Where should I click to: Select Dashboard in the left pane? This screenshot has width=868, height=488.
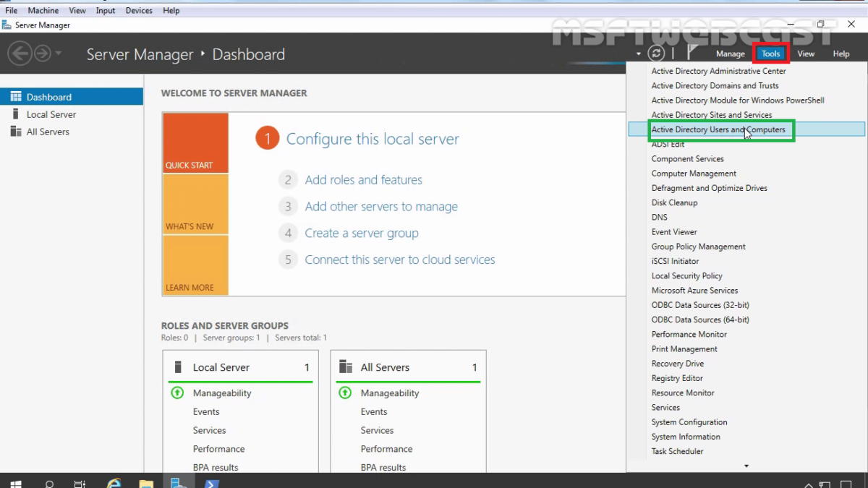(72, 97)
